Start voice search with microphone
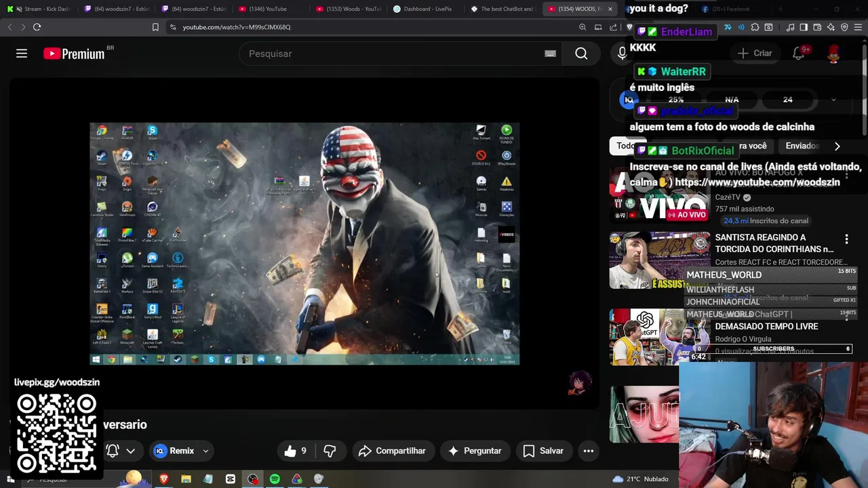This screenshot has height=488, width=868. [x=621, y=54]
